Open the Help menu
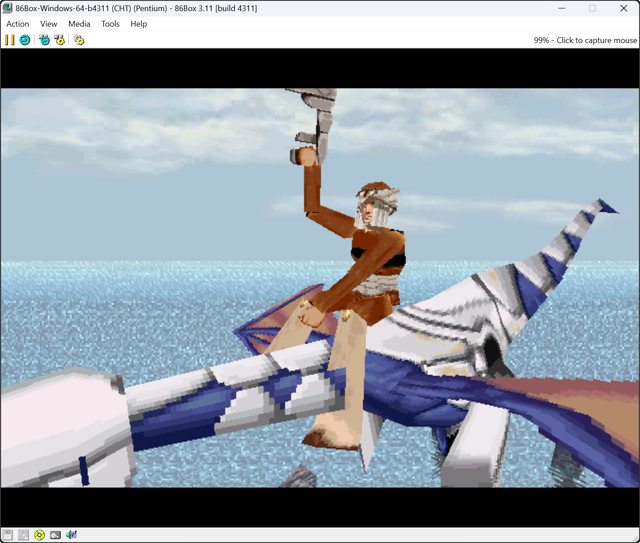This screenshot has height=543, width=640. point(138,24)
